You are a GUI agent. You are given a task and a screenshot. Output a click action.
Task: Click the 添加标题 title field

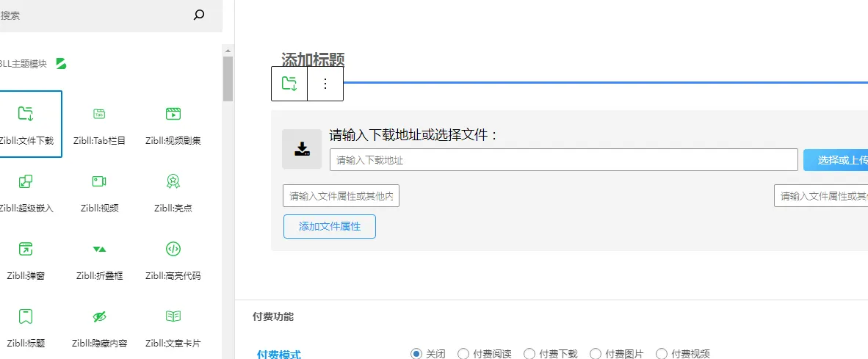[314, 59]
